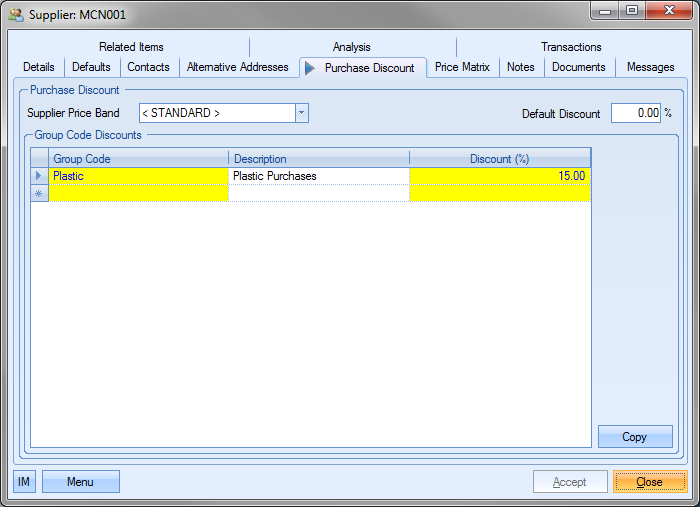This screenshot has width=700, height=507.
Task: Click the Close button
Action: (x=649, y=482)
